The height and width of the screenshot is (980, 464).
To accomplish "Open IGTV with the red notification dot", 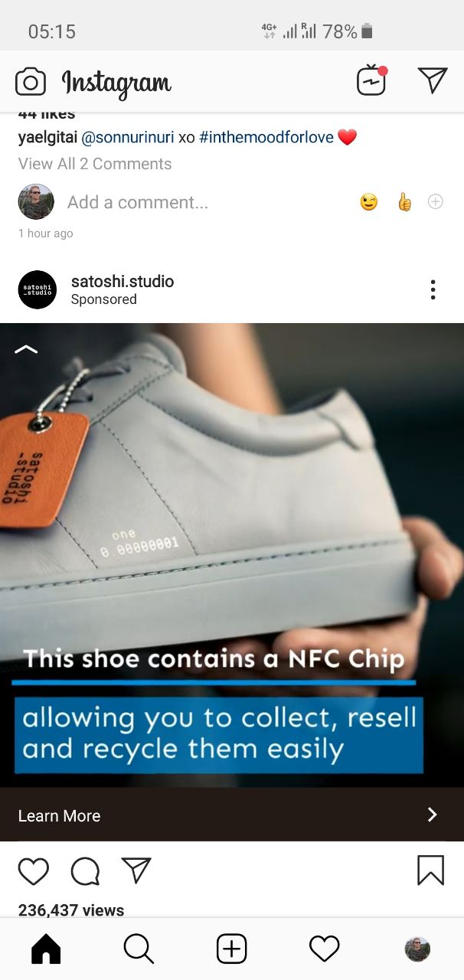I will coord(372,80).
